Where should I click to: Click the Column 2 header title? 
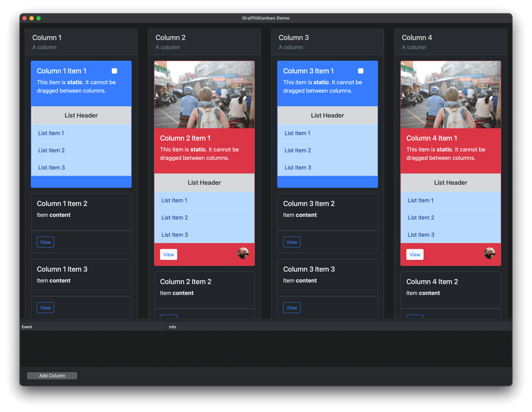170,38
